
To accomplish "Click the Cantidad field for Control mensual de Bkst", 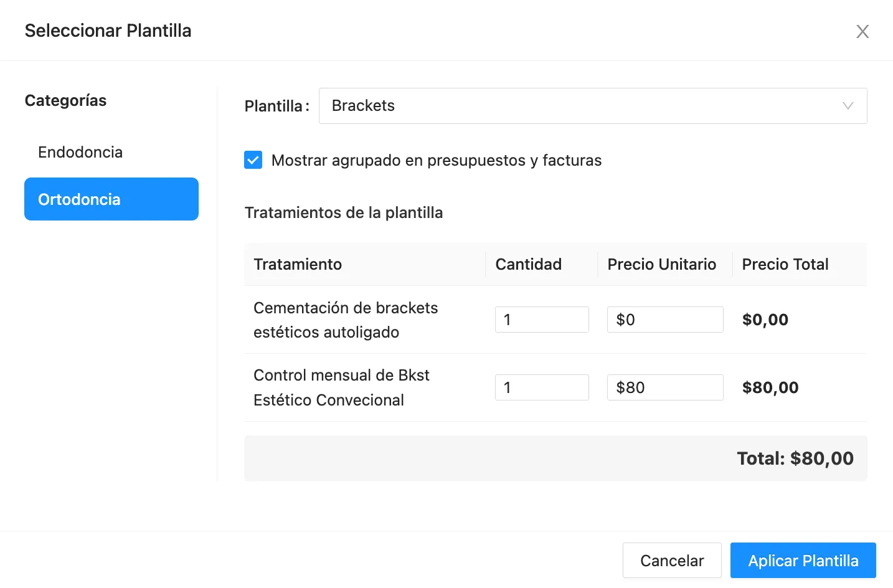I will tap(541, 387).
